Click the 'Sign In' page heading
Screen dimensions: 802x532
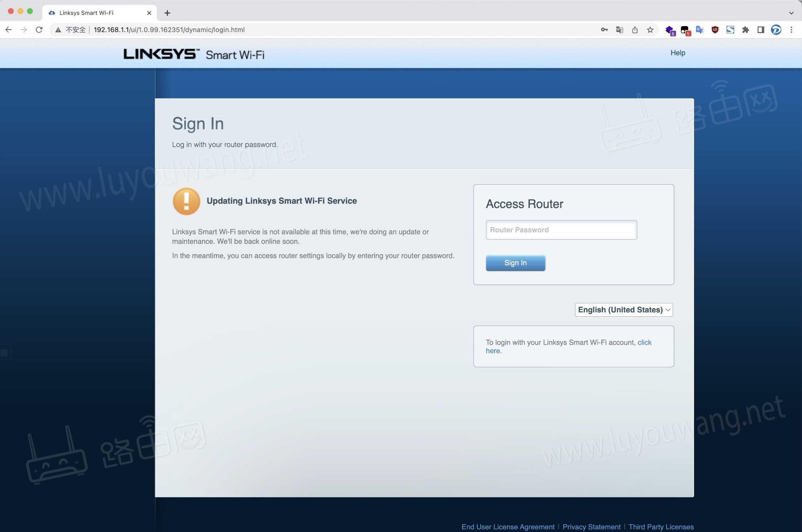tap(198, 124)
